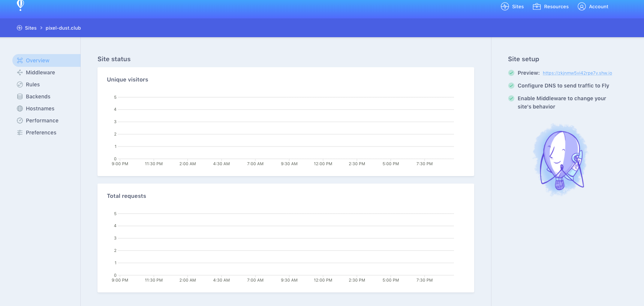Open the Hostnames page
The image size is (644, 306).
[x=40, y=109]
